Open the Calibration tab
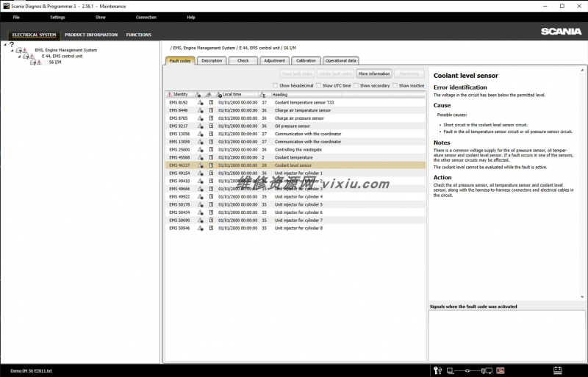588x377 pixels. tap(306, 61)
